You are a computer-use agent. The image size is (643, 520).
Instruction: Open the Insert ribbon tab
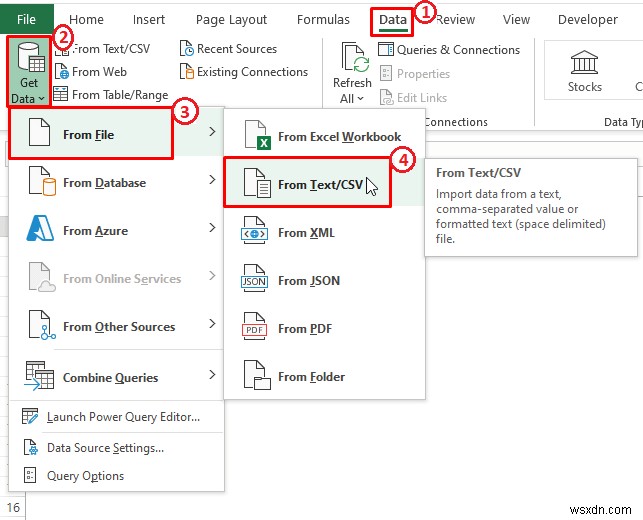(x=148, y=19)
